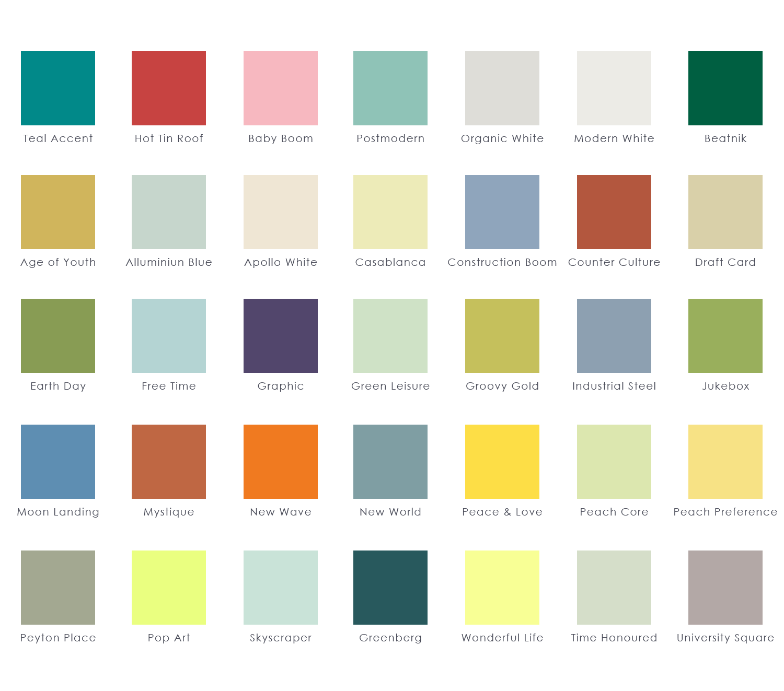Select the New Wave orange swatch
784x691 pixels.
click(x=281, y=462)
